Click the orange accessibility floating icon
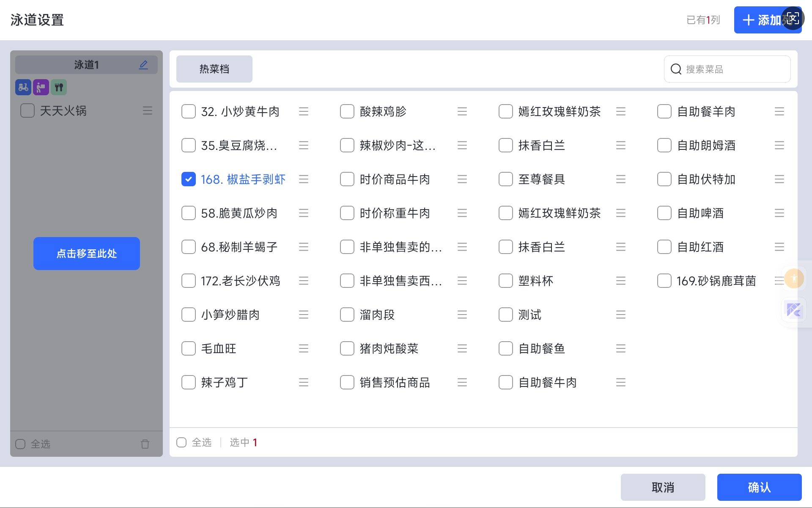The width and height of the screenshot is (812, 508). tap(794, 279)
